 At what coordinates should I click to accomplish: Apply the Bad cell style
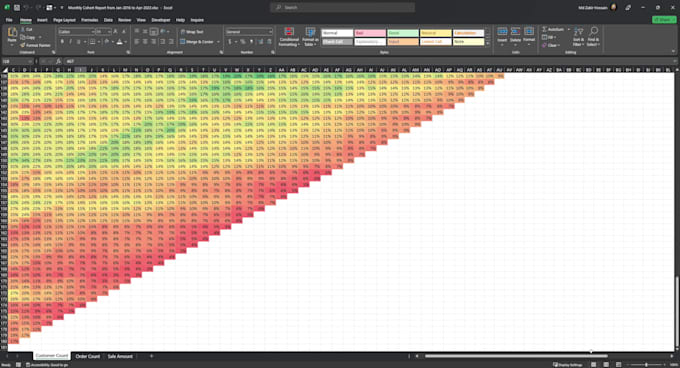coord(370,33)
